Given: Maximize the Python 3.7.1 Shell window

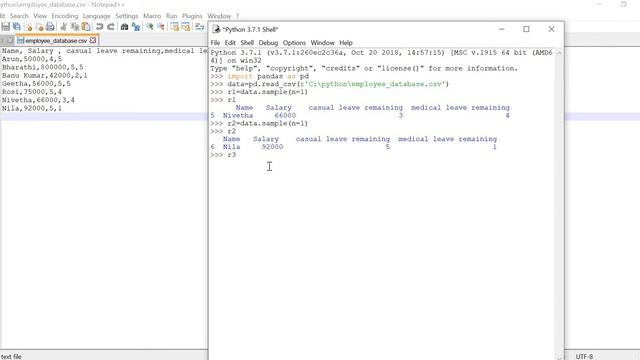Looking at the screenshot, I should pyautogui.click(x=527, y=29).
